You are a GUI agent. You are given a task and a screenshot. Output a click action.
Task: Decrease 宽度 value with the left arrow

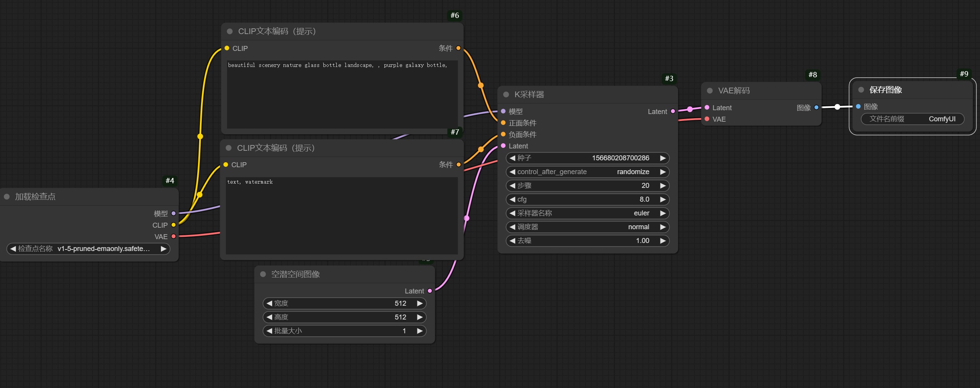[269, 303]
